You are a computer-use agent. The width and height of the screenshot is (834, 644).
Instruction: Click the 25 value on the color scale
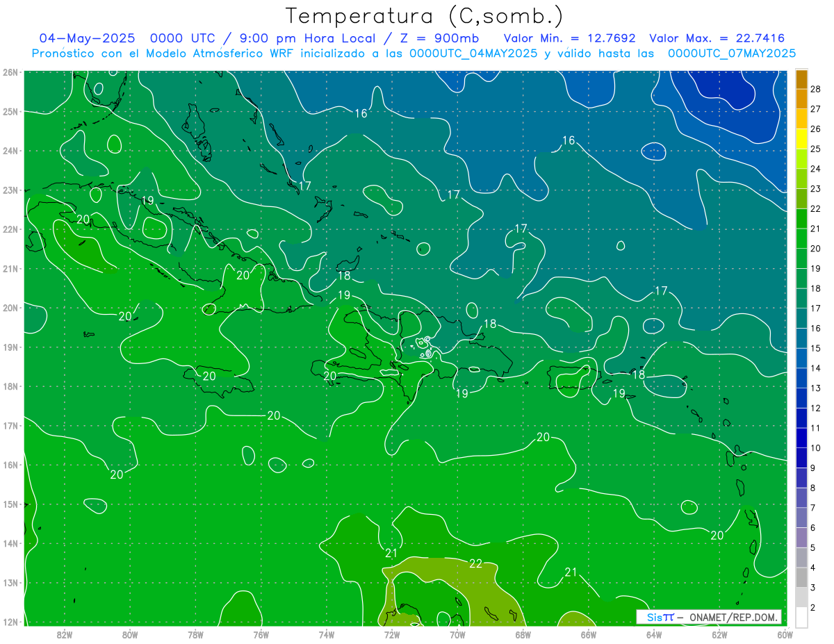click(816, 149)
